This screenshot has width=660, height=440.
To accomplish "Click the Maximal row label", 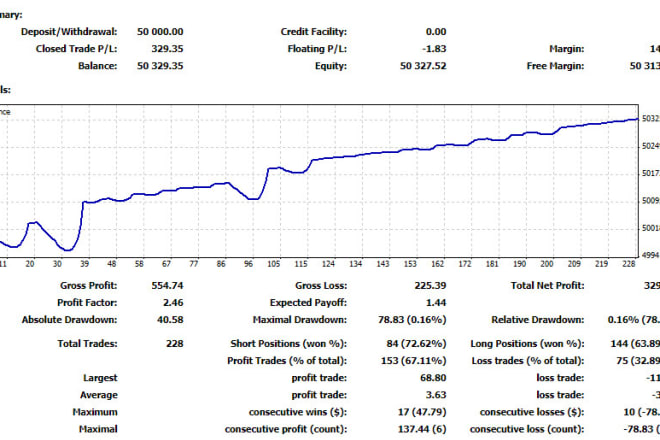I will tap(98, 429).
